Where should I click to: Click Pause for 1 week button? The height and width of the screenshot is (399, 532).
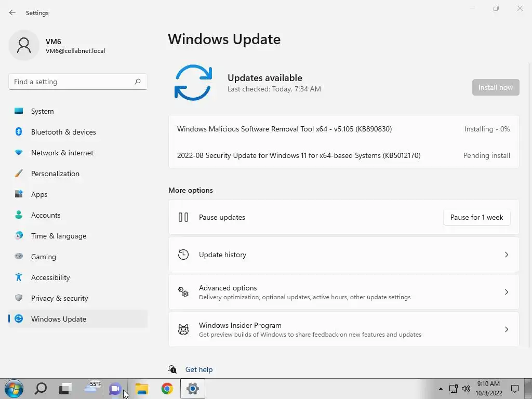click(476, 217)
